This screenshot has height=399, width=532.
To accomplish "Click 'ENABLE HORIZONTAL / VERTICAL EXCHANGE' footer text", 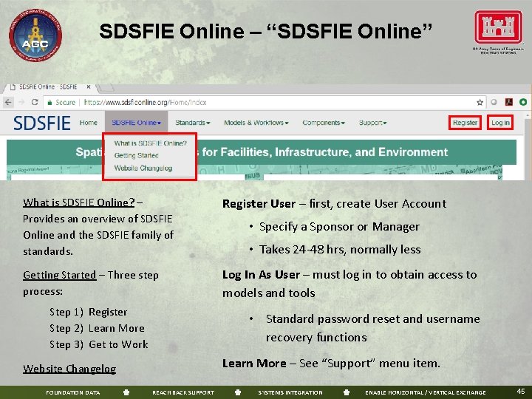I will click(x=426, y=392).
